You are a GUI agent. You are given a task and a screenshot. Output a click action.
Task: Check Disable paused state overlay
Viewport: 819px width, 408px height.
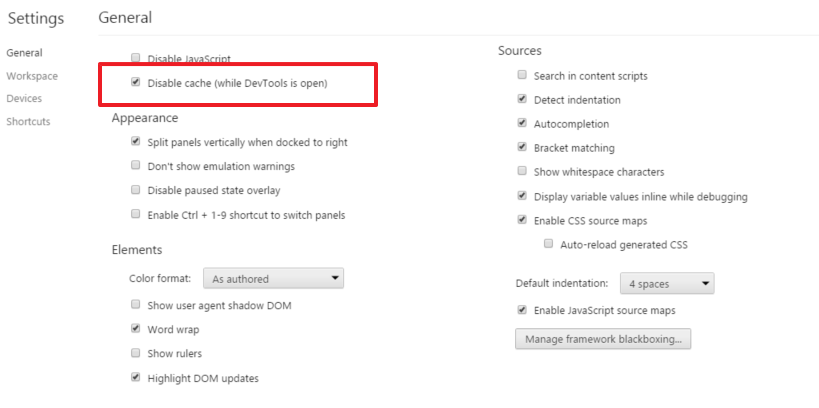[136, 190]
